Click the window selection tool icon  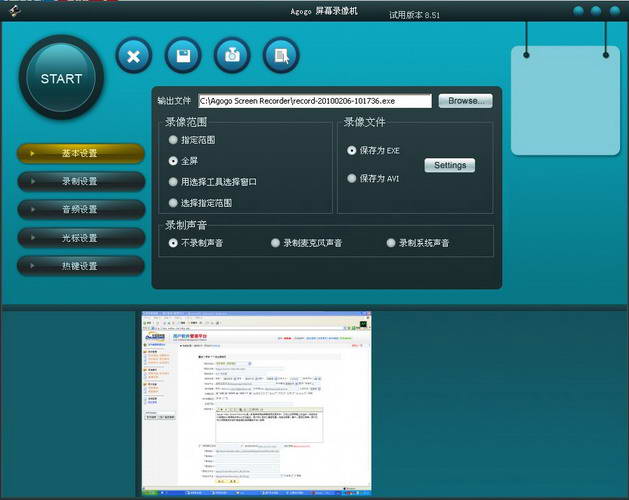(281, 56)
